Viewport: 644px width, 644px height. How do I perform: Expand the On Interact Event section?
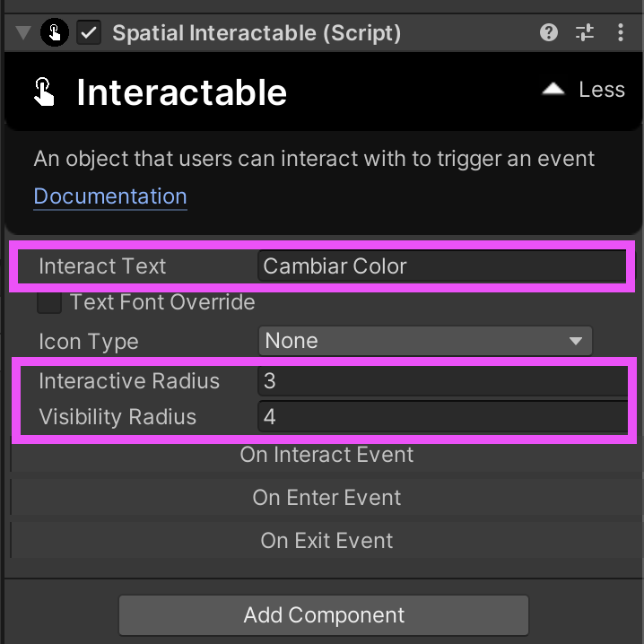(x=326, y=455)
